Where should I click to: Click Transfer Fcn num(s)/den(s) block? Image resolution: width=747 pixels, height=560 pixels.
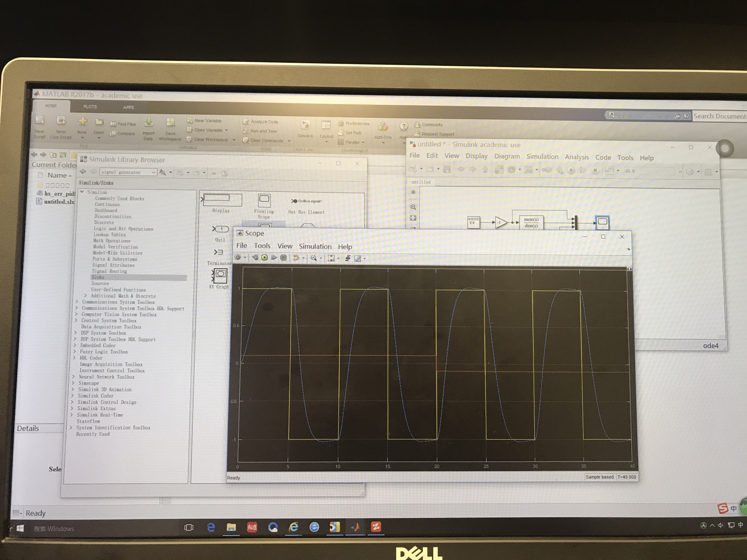pos(531,222)
